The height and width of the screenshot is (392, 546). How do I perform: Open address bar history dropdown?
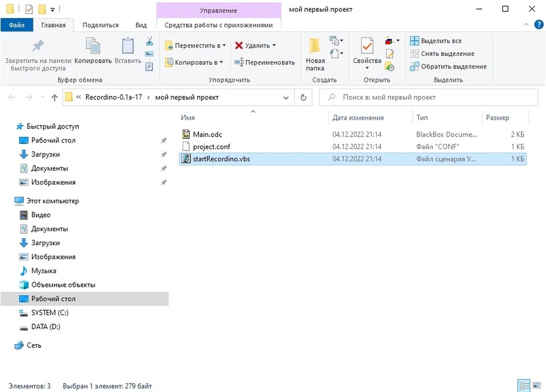(x=287, y=97)
